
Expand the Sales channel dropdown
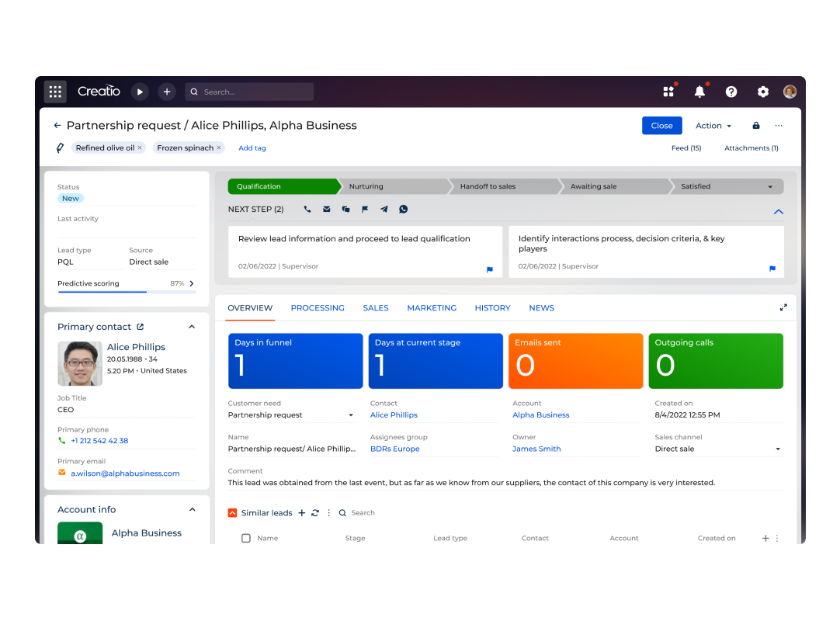point(777,449)
